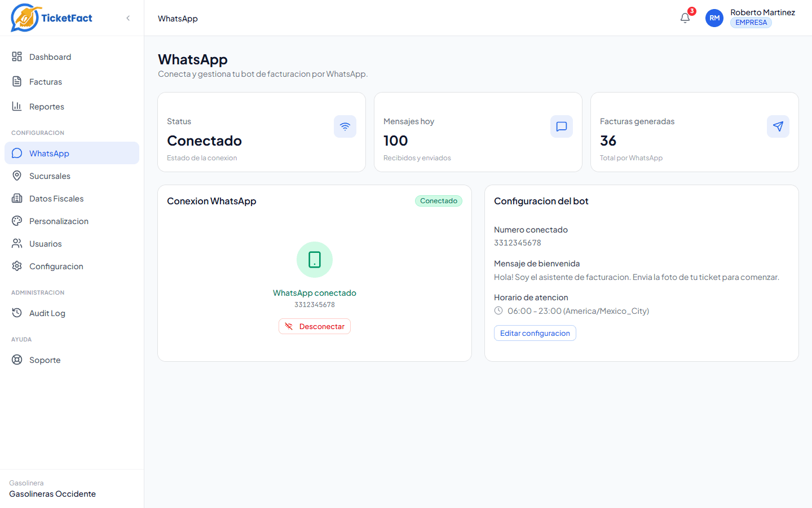This screenshot has width=812, height=508.
Task: Open Personalizacion settings
Action: click(59, 221)
